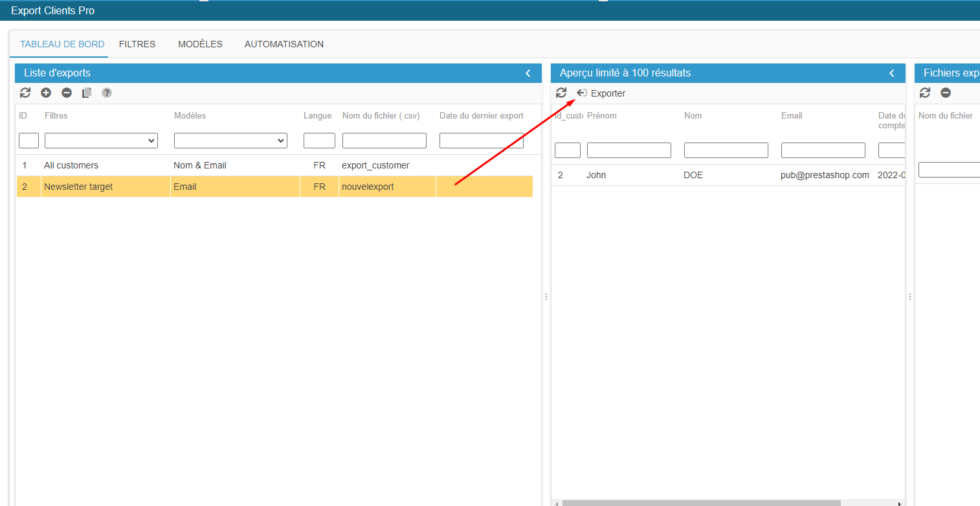
Task: Collapse the Liste d'exports panel
Action: 528,73
